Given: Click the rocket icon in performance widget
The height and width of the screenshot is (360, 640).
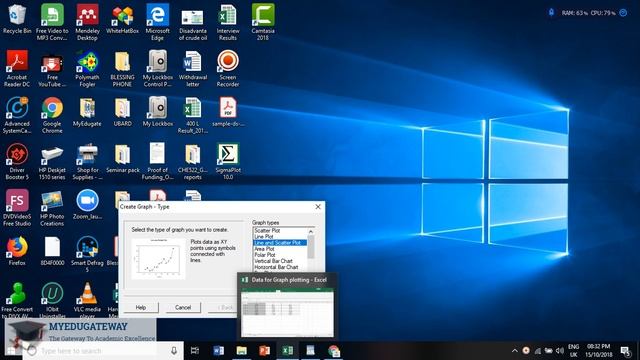Looking at the screenshot, I should click(x=551, y=13).
